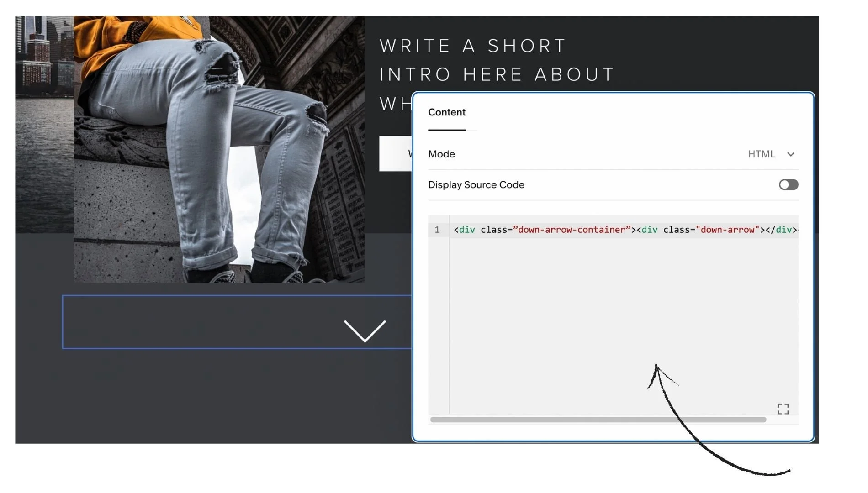
Task: Click the horizontal scrollbar below the code area
Action: [594, 420]
